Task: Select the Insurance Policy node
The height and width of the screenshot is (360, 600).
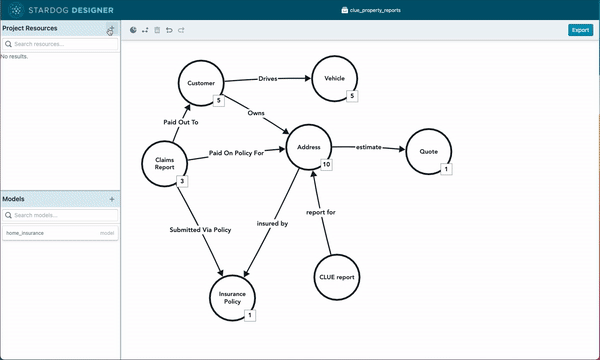Action: click(x=232, y=298)
